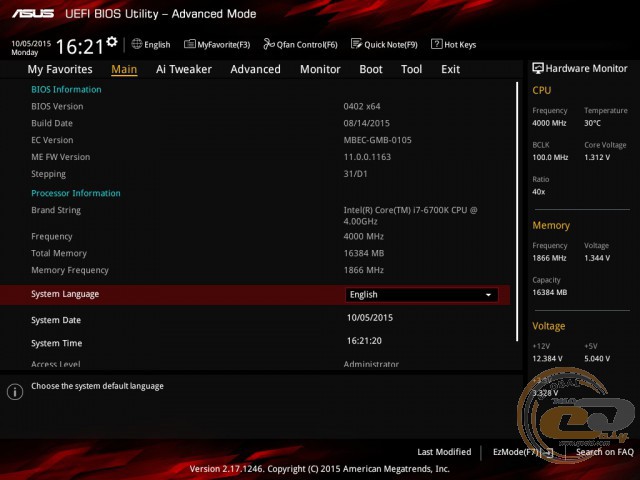Click the English language selector in the top bar

[151, 44]
